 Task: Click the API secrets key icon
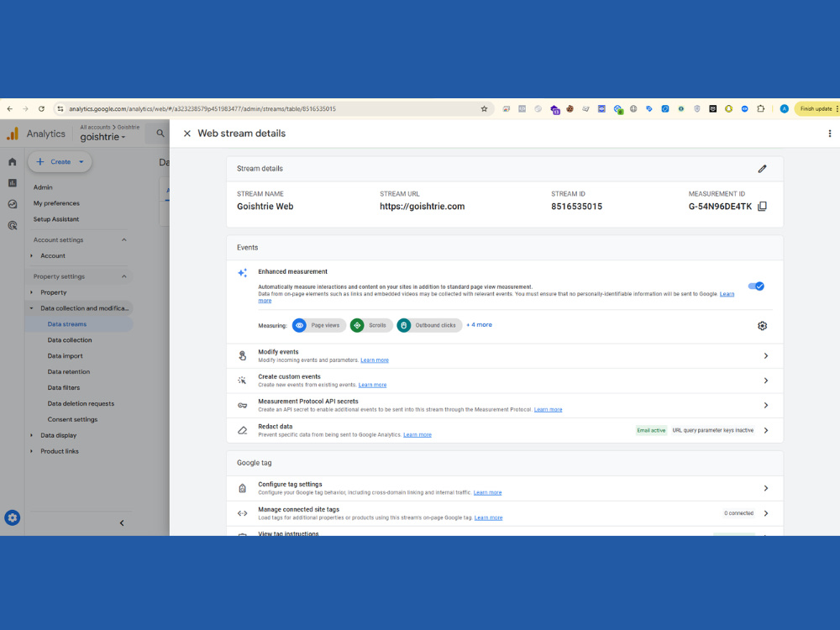242,406
